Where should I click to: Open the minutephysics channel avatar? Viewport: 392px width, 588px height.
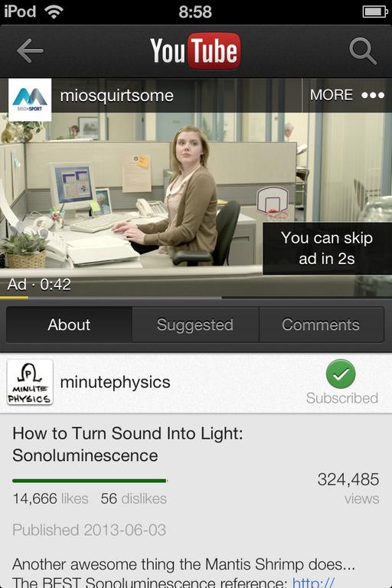tap(30, 382)
